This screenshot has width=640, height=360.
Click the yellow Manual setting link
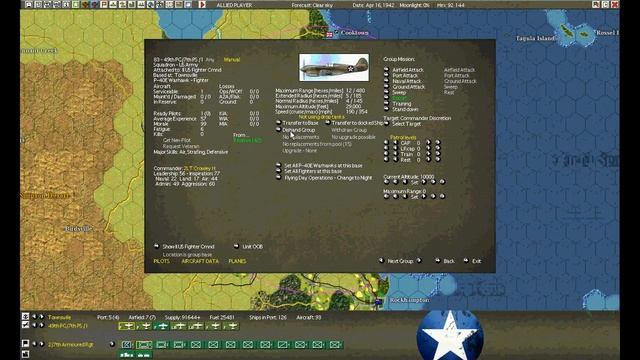[x=231, y=60]
